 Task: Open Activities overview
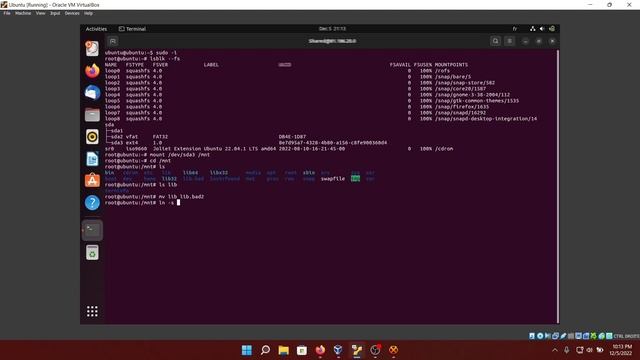[x=96, y=29]
